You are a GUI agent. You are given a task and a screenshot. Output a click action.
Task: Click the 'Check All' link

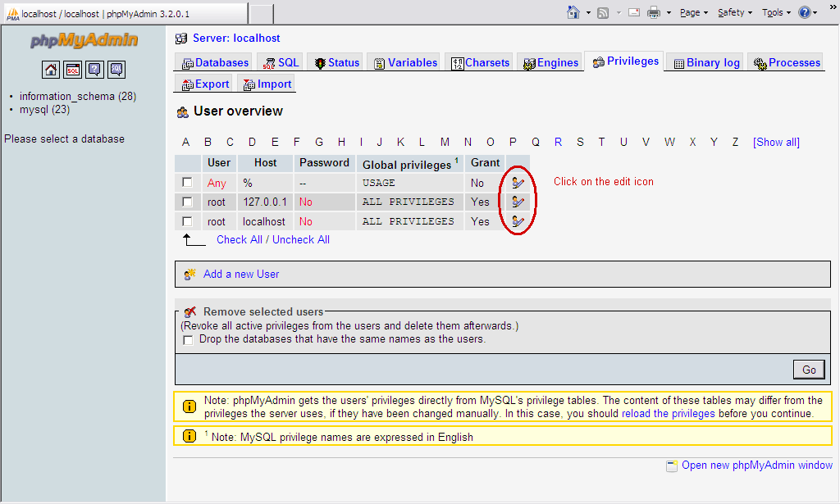240,239
